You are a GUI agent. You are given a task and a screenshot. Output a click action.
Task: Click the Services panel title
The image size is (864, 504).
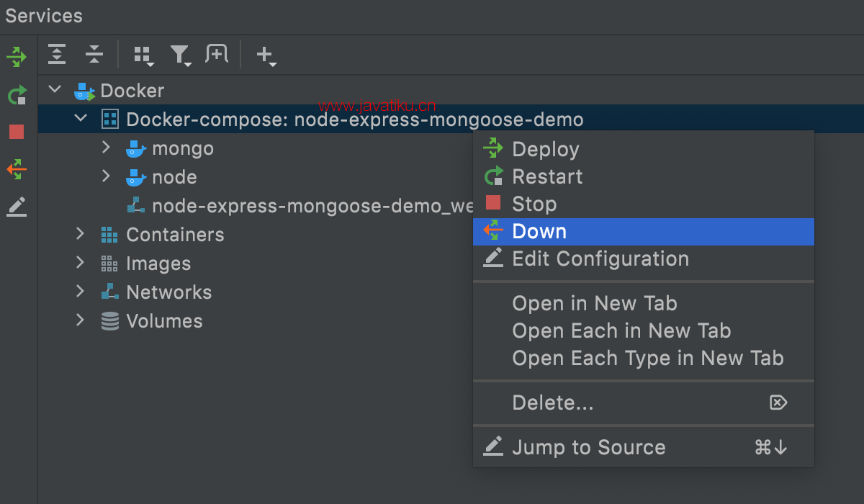[x=44, y=16]
